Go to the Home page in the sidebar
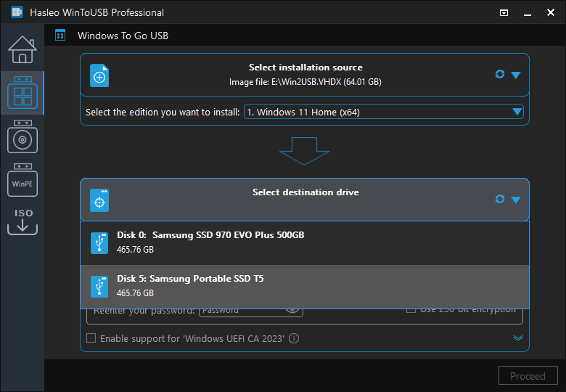Image resolution: width=566 pixels, height=392 pixels. point(22,49)
